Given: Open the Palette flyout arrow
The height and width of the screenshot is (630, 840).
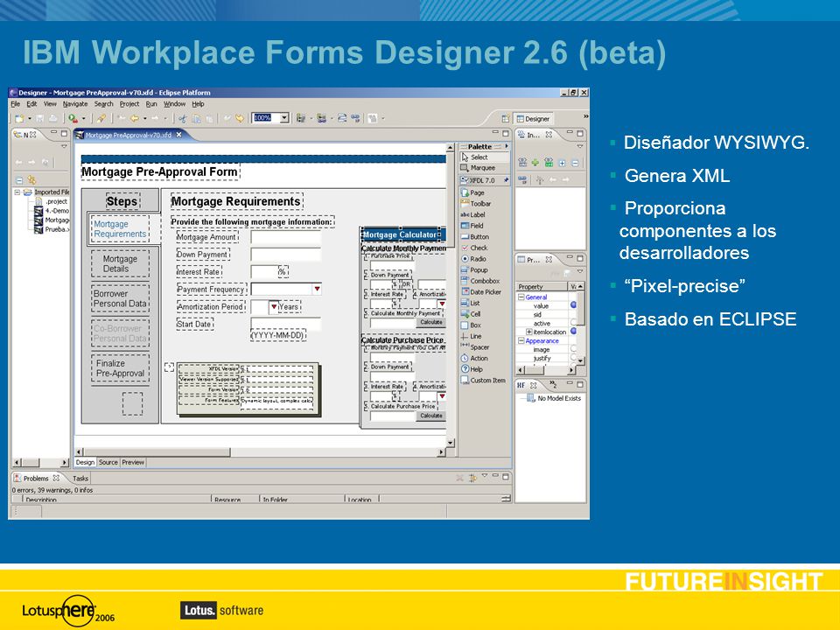Looking at the screenshot, I should (507, 146).
